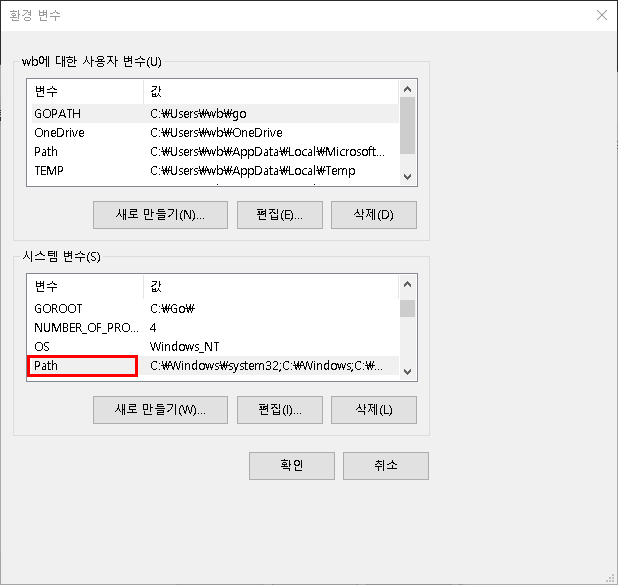Image resolution: width=618 pixels, height=585 pixels.
Task: Click the value C:\Users\wb\AppData\Local\Temp
Action: (253, 171)
